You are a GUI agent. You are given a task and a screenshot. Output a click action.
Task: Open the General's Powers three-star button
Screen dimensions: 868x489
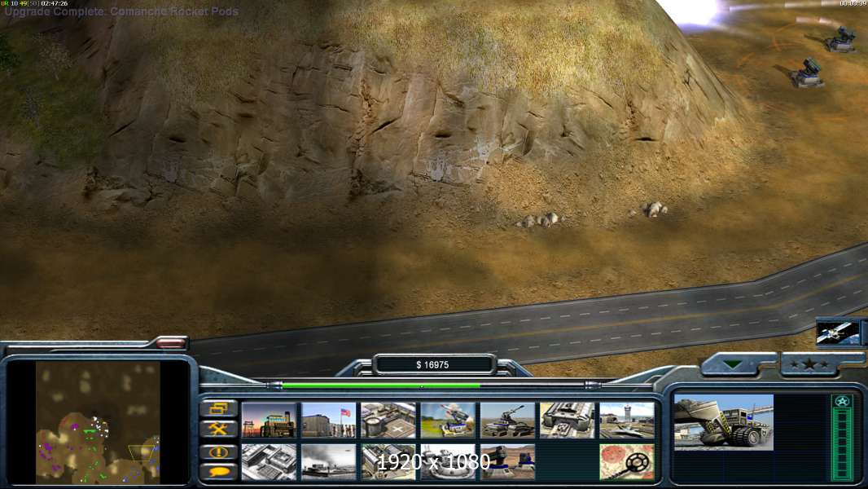[809, 364]
